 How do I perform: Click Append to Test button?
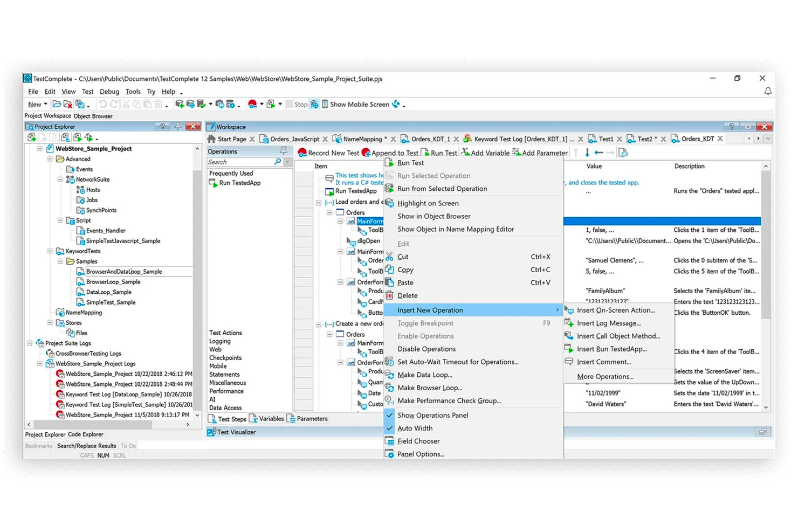390,153
